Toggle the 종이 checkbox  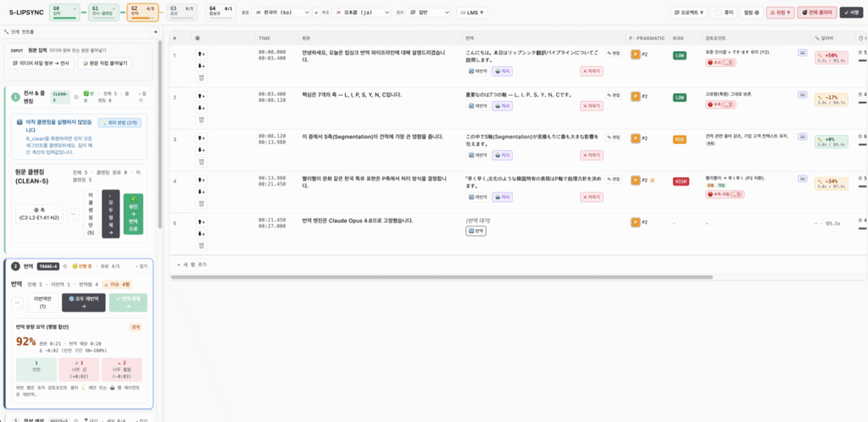(x=717, y=12)
